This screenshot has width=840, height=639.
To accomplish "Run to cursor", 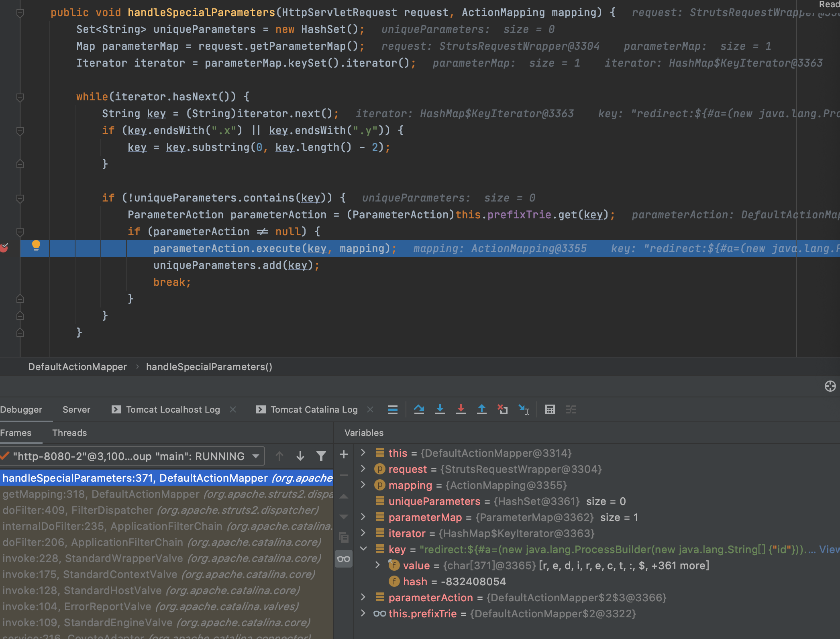I will pos(524,409).
